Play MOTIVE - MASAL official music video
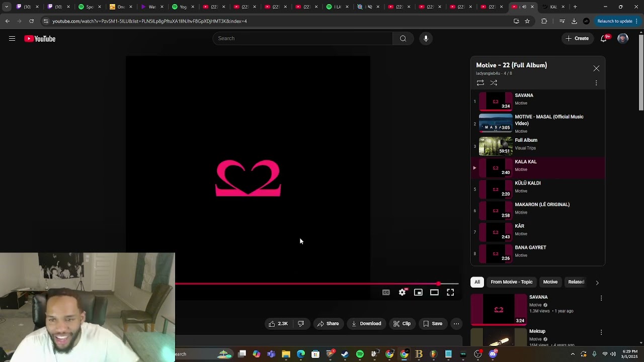 pyautogui.click(x=537, y=124)
